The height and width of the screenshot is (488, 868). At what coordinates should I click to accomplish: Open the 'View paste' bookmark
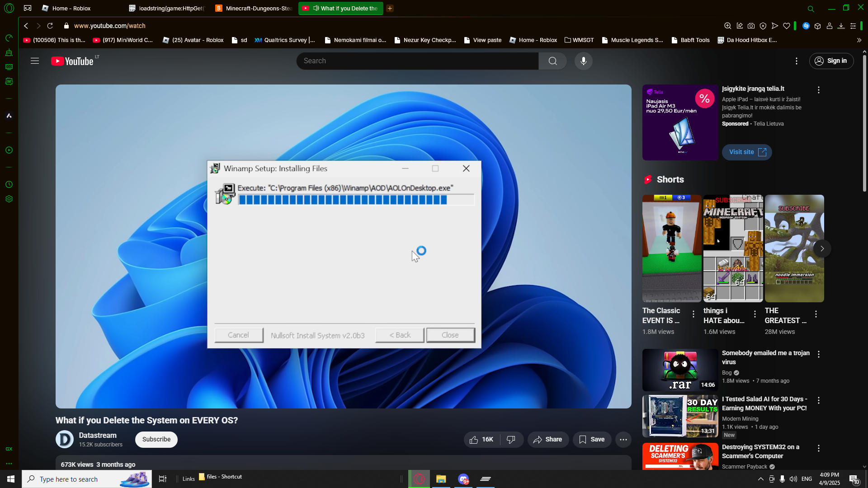point(483,40)
